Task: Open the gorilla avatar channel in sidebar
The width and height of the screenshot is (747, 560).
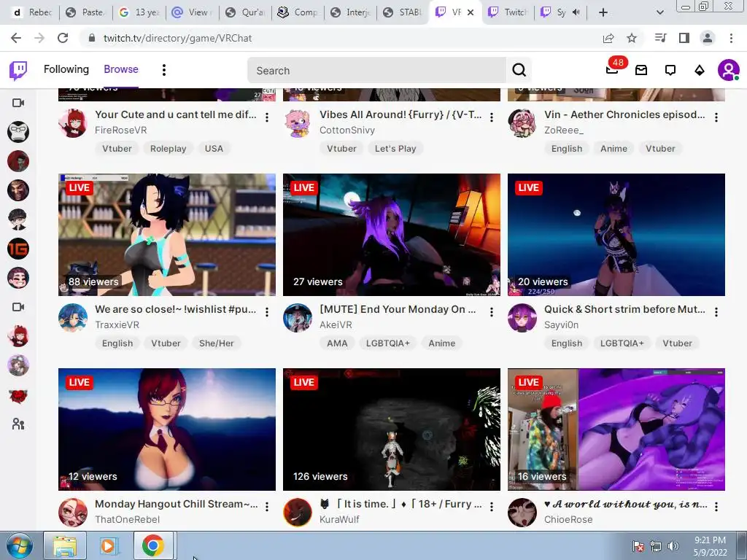Action: click(18, 132)
